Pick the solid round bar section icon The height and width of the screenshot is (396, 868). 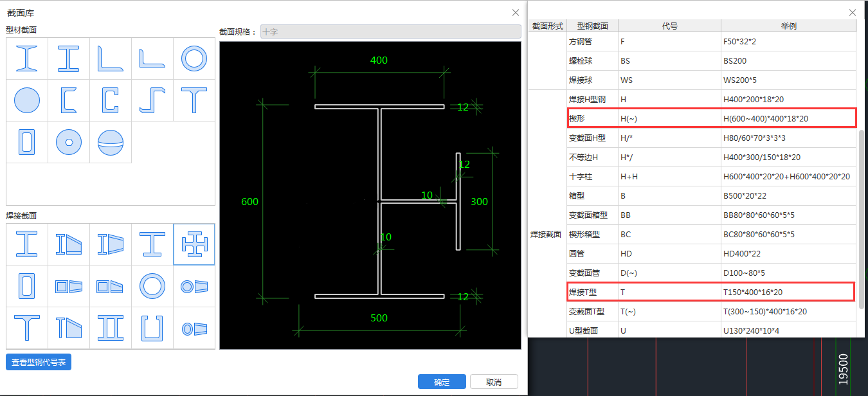click(27, 100)
